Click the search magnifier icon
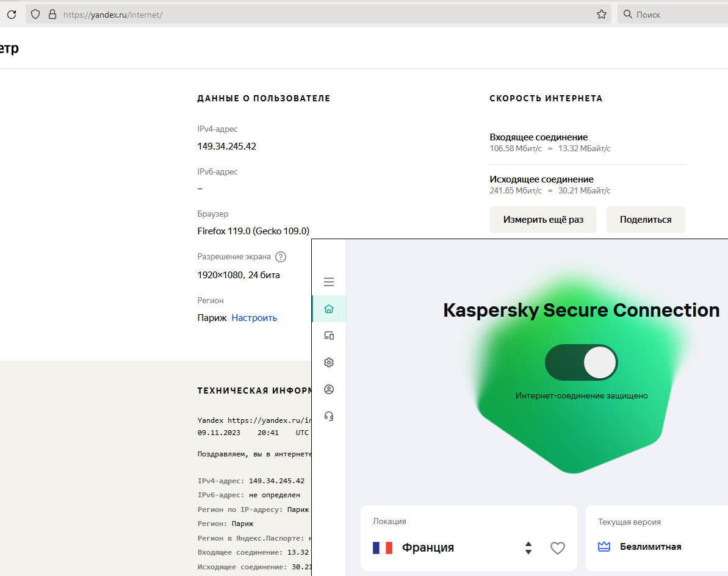Viewport: 728px width, 576px height. (628, 15)
